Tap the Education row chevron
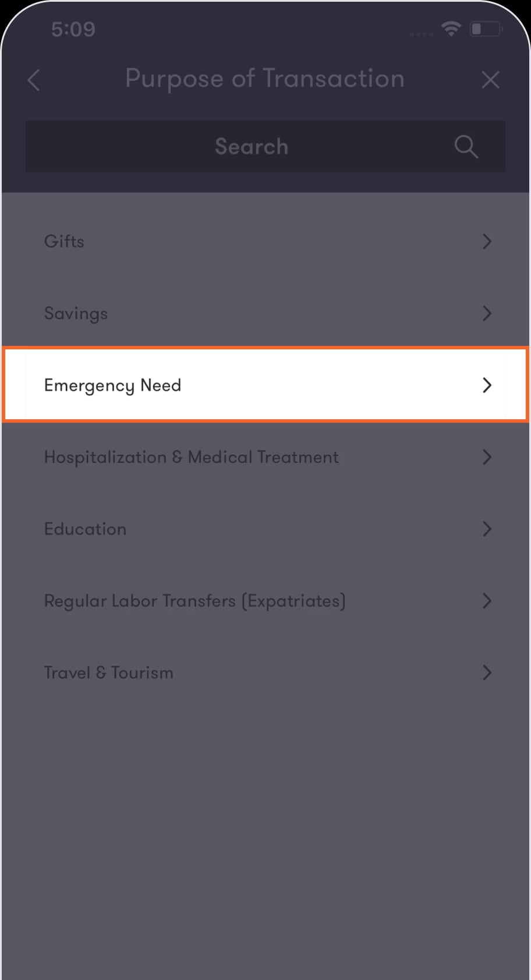531x980 pixels. pyautogui.click(x=487, y=529)
